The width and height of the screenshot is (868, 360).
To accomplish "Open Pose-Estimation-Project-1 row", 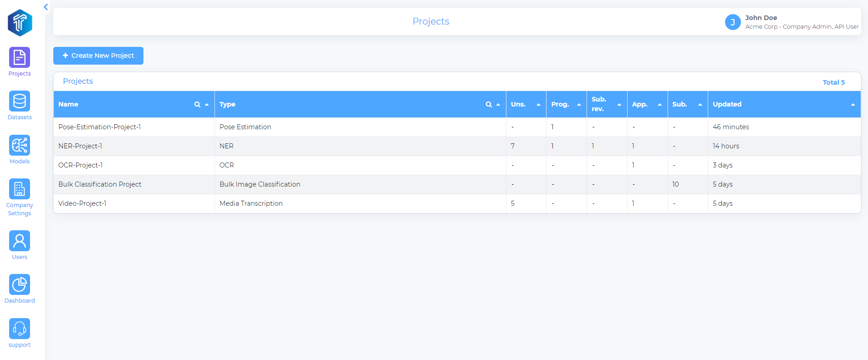I will 457,127.
